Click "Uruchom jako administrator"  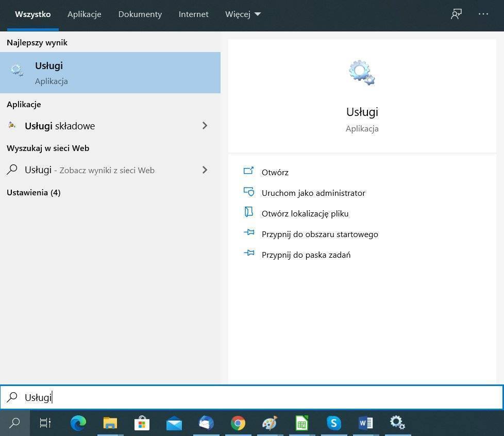pos(313,193)
